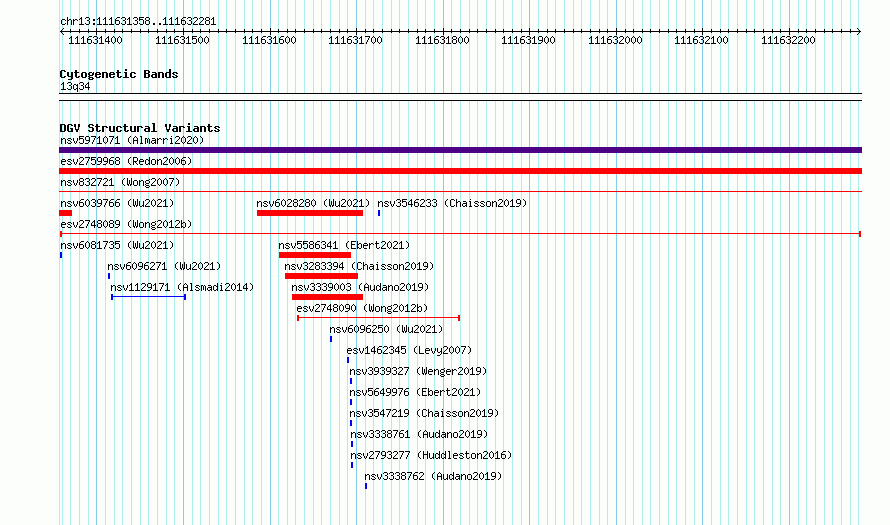Open nsv1129171 (Alsmadi2014) label
This screenshot has width=890, height=525.
pyautogui.click(x=182, y=287)
